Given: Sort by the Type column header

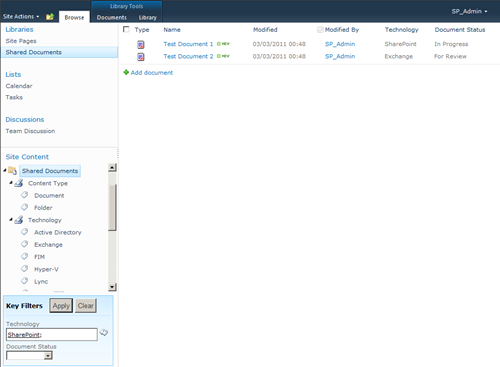Looking at the screenshot, I should pyautogui.click(x=142, y=30).
